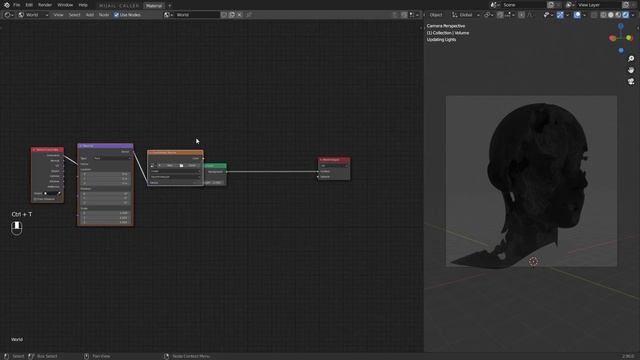Switch to solid viewport shading
Viewport: 640px width, 360px height.
pyautogui.click(x=611, y=15)
